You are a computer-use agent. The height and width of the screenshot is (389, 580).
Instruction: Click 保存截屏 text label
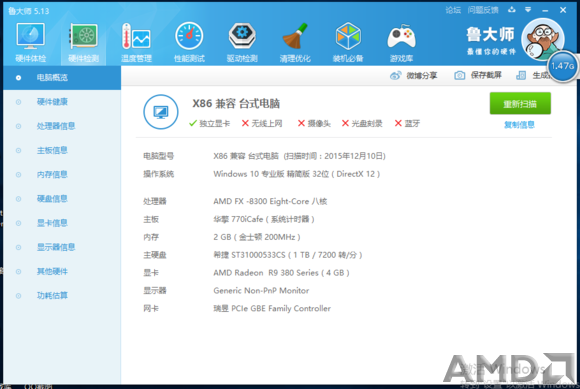click(486, 75)
